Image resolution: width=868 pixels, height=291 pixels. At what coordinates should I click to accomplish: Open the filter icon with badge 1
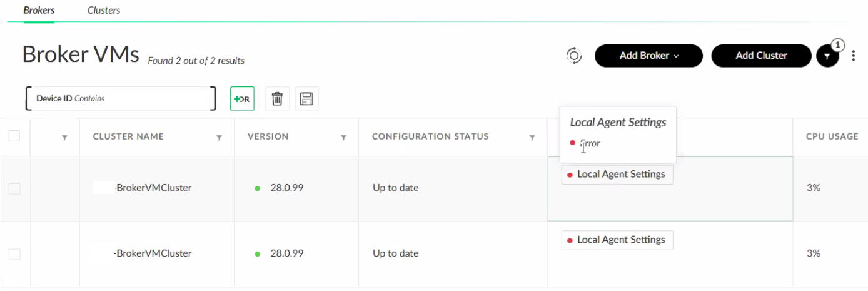[827, 56]
